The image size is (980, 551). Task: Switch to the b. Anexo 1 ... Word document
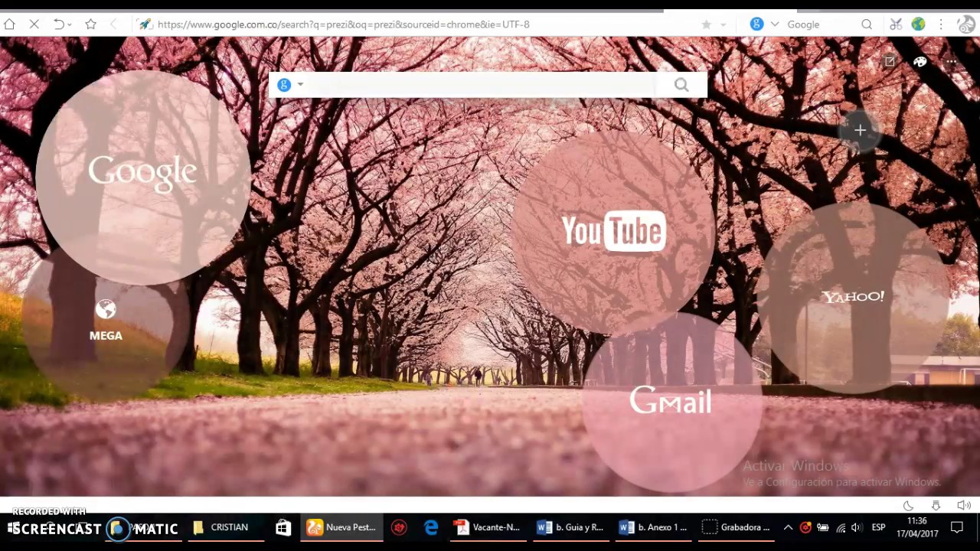tap(653, 527)
